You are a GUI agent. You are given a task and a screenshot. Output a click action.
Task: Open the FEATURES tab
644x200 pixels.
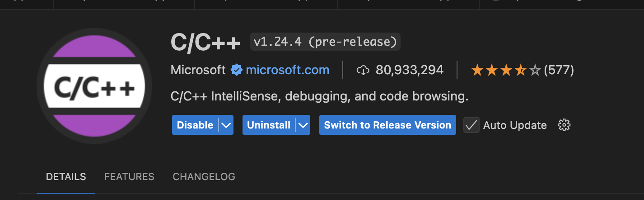click(129, 176)
